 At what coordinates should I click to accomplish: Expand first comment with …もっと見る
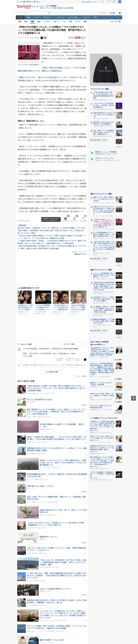click(28, 356)
